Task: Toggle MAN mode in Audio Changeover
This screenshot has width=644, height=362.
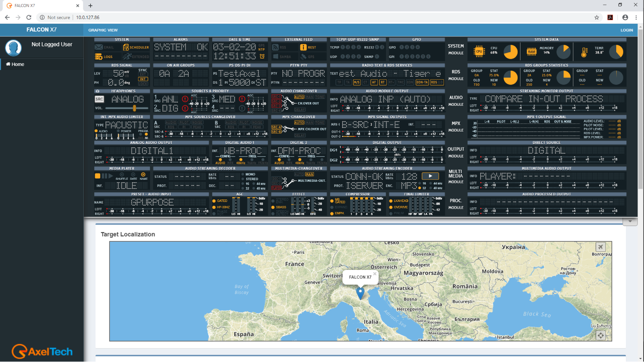Action: click(x=309, y=97)
